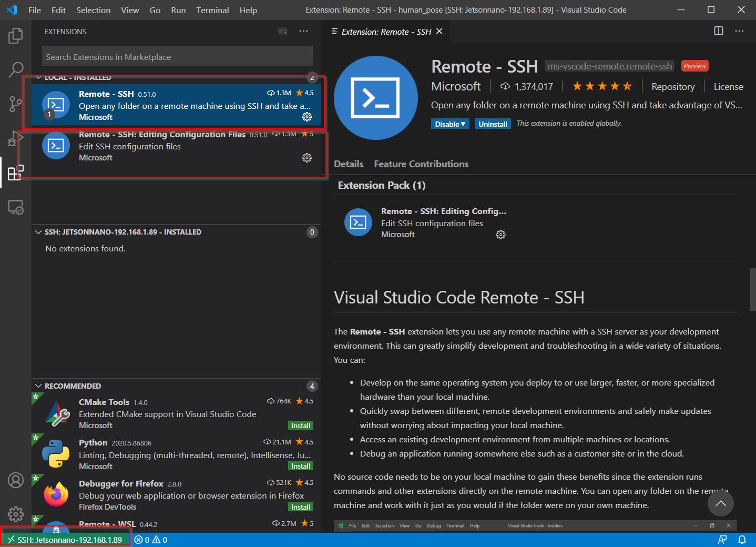Image resolution: width=756 pixels, height=547 pixels.
Task: Click the Python extension icon
Action: 56,453
